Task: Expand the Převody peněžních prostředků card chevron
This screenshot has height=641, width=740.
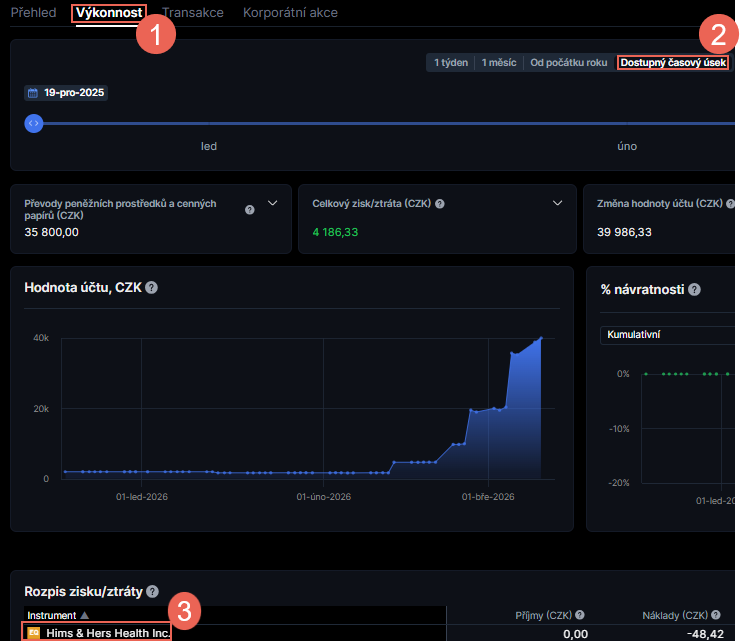Action: (272, 203)
